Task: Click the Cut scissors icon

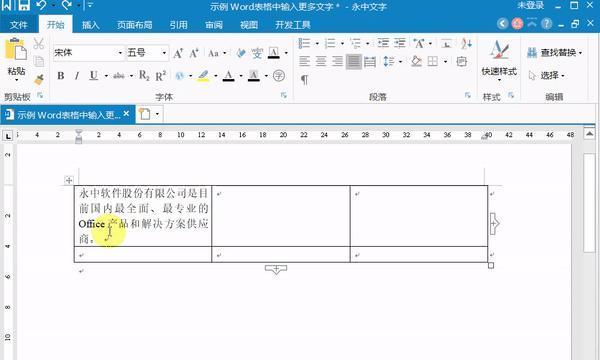Action: 38,44
